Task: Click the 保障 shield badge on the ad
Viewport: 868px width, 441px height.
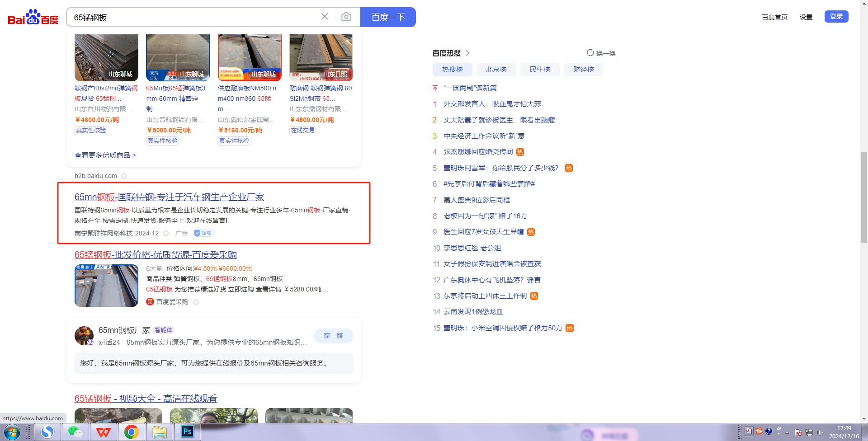Action: pos(203,233)
